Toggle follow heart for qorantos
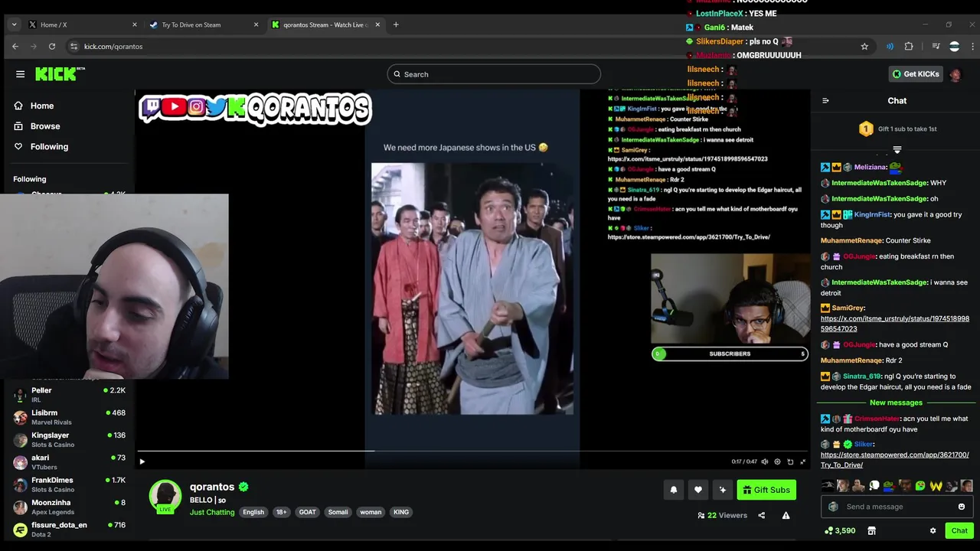980x551 pixels. pos(698,490)
